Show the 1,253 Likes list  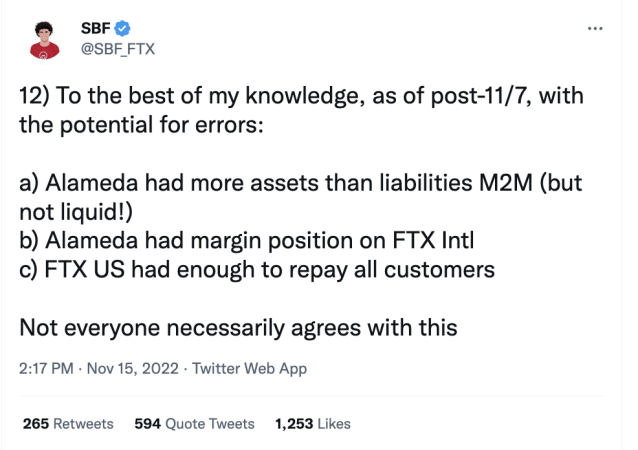pyautogui.click(x=312, y=424)
